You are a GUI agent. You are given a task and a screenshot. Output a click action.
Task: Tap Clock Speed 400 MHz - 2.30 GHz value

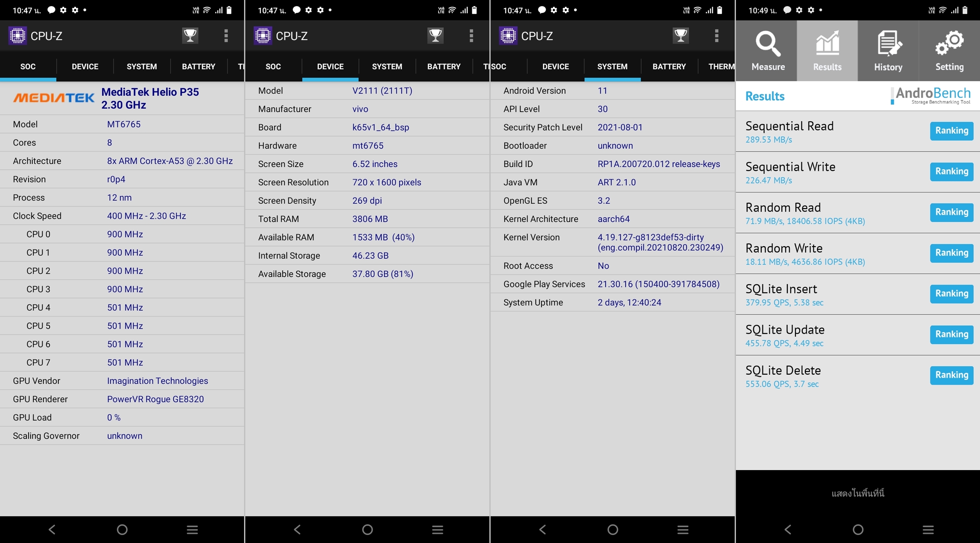coord(146,216)
